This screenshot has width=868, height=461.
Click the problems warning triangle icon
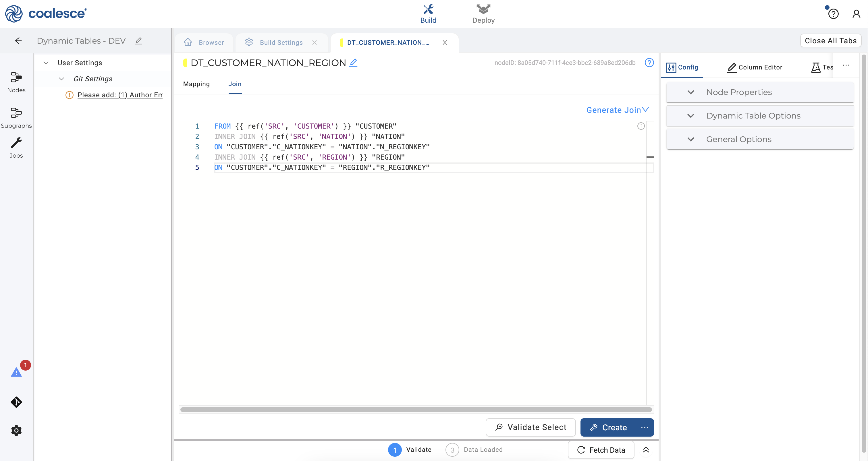click(x=16, y=372)
